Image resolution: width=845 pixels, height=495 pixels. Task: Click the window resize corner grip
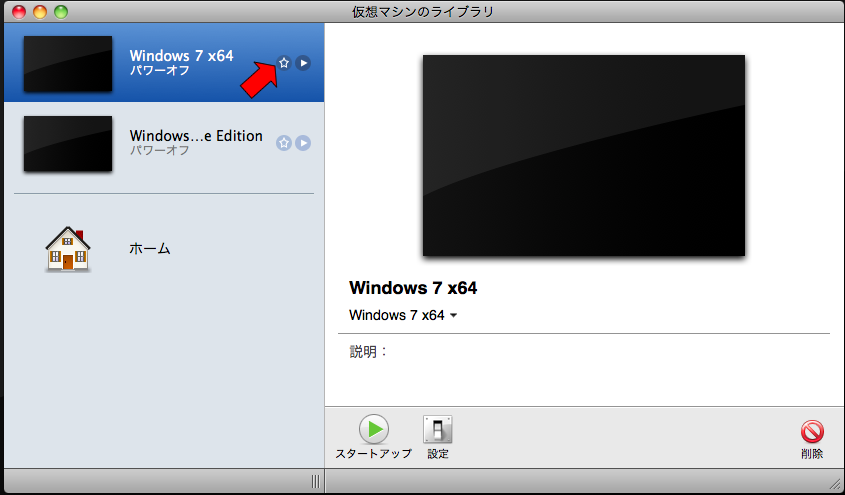835,483
